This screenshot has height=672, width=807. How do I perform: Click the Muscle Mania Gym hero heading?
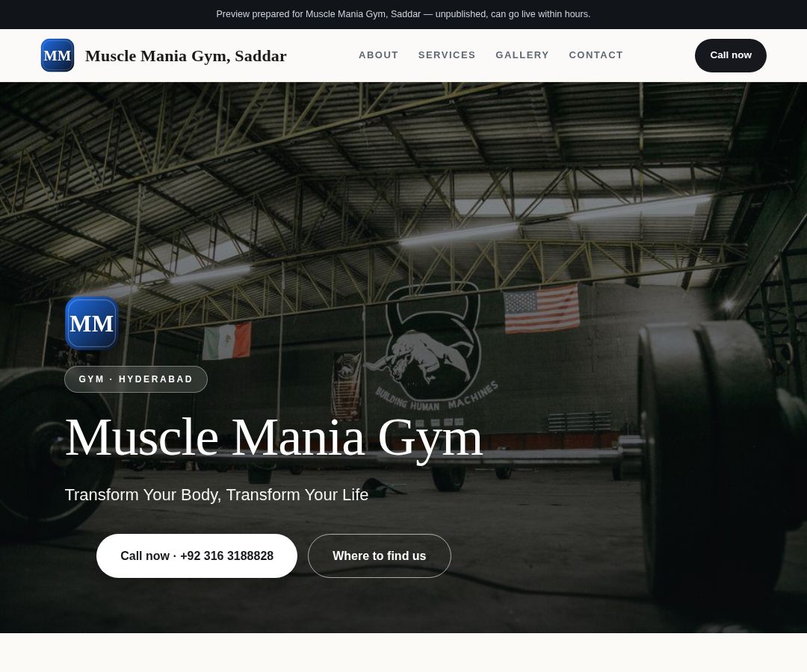[x=273, y=438]
